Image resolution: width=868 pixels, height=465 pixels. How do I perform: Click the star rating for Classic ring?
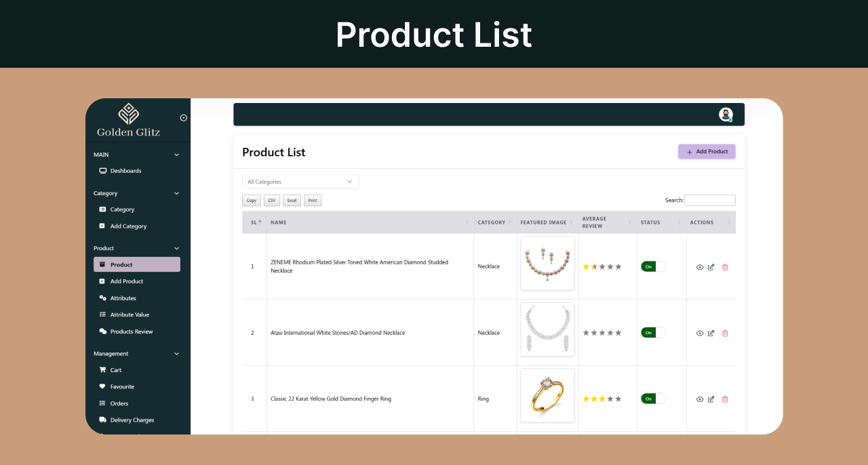tap(602, 399)
